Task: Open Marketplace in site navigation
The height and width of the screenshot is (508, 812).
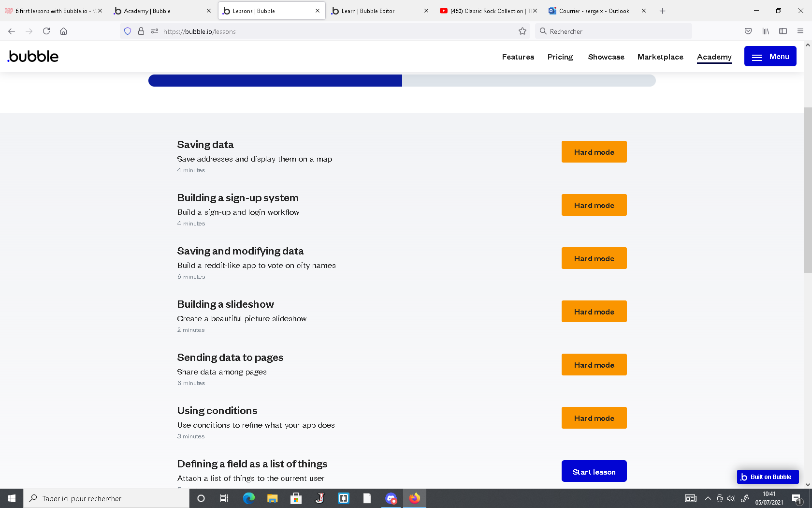Action: 660,57
